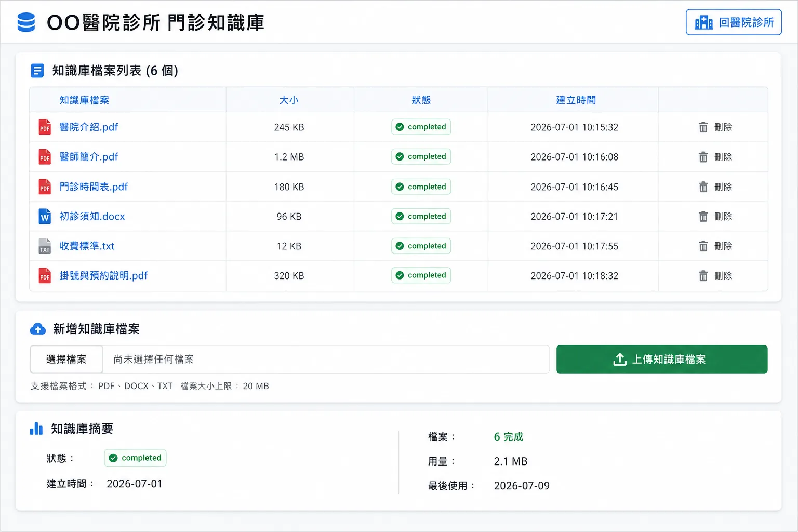Image resolution: width=798 pixels, height=532 pixels.
Task: Click green check icon in 醫師簡介.pdf status
Action: coord(400,156)
